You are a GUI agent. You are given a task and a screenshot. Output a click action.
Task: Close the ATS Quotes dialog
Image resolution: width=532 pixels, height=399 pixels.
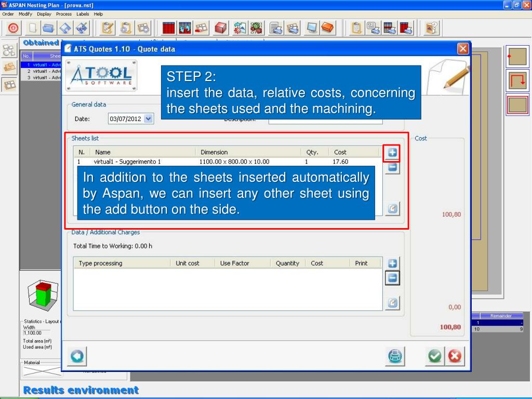tap(463, 49)
